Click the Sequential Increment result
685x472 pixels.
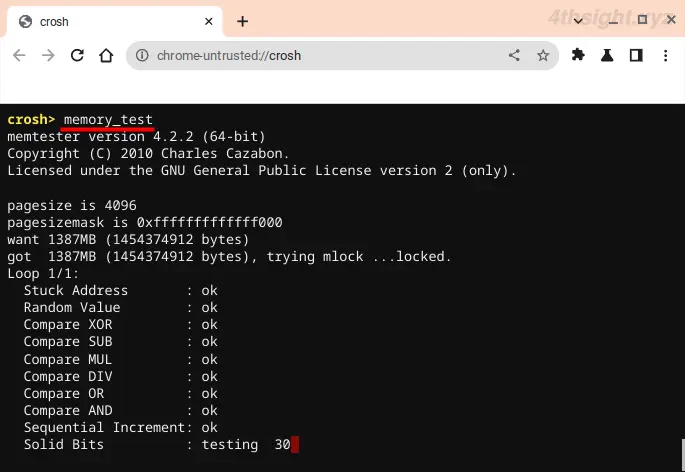click(x=121, y=427)
